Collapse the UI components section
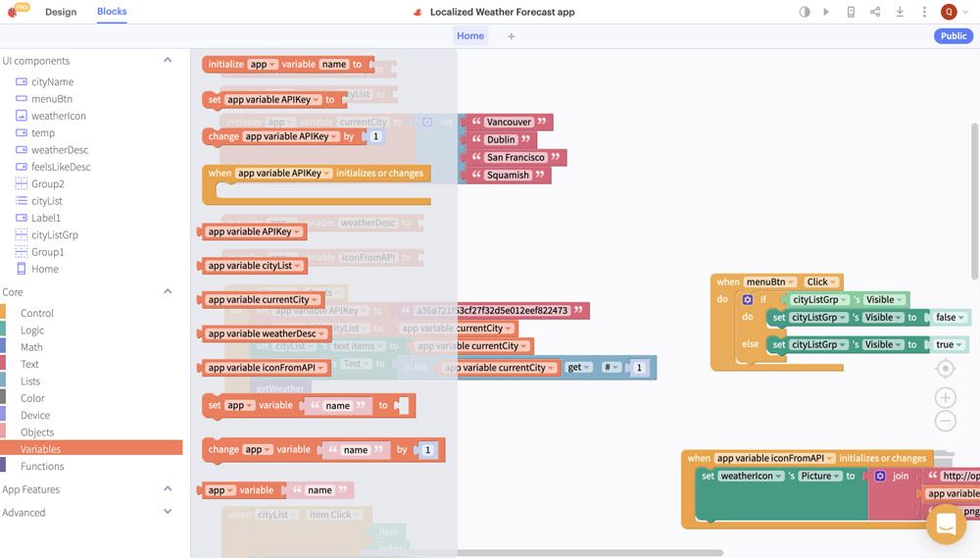This screenshot has width=980, height=558. (x=168, y=60)
